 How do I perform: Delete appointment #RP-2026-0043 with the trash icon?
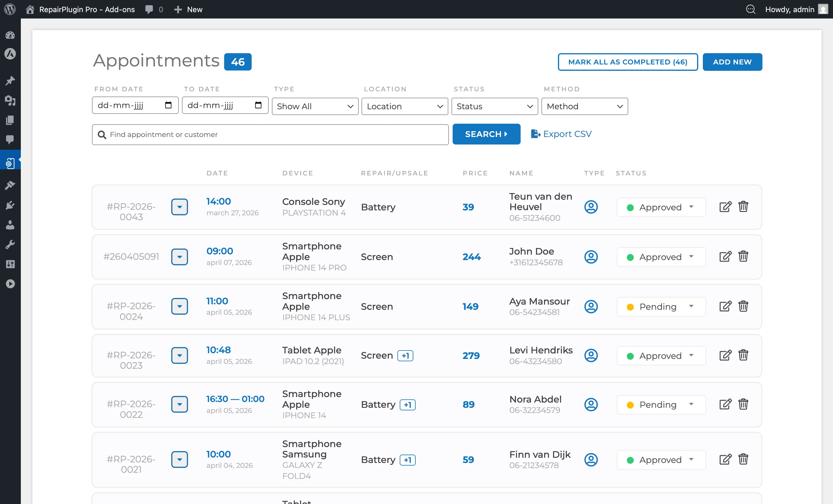pyautogui.click(x=743, y=207)
